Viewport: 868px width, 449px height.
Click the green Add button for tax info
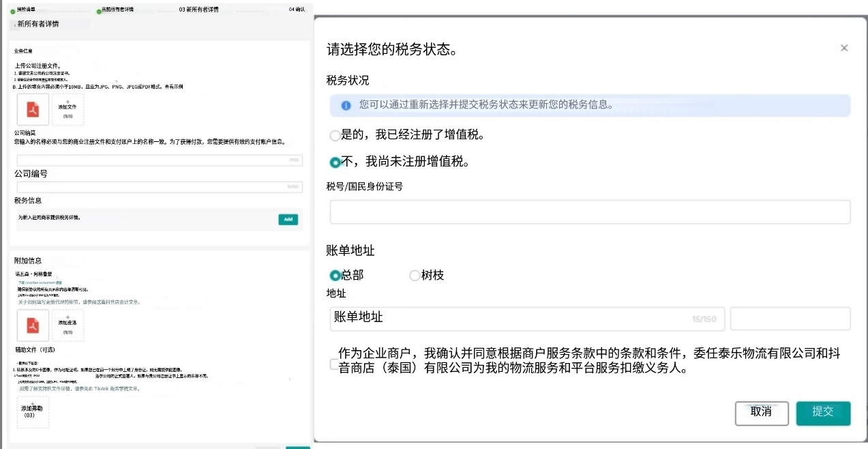(x=288, y=220)
